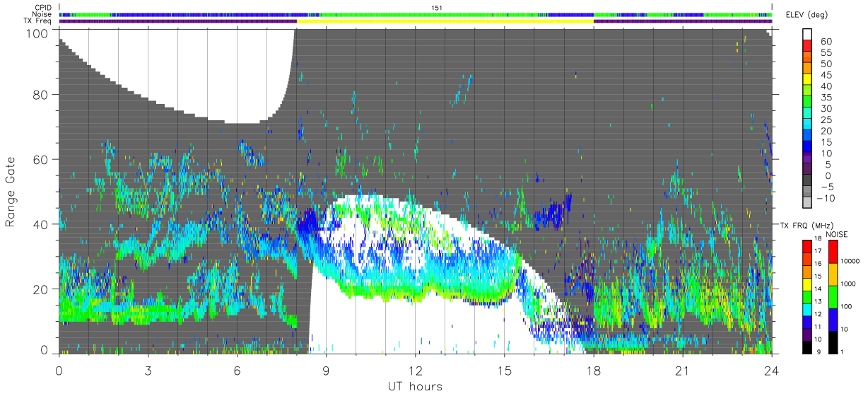Image resolution: width=868 pixels, height=401 pixels.
Task: Pick the black NOISE swatch between 10 and 1
Action: point(833,341)
